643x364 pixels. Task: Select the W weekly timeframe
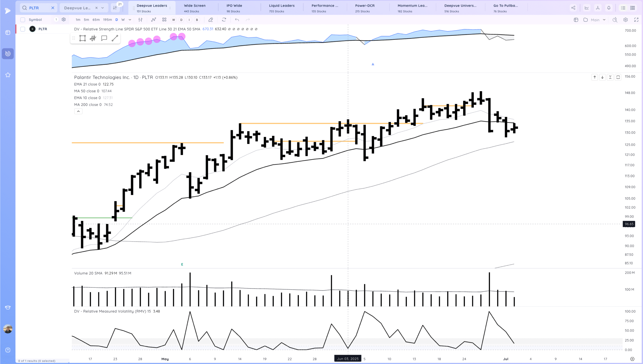(123, 20)
